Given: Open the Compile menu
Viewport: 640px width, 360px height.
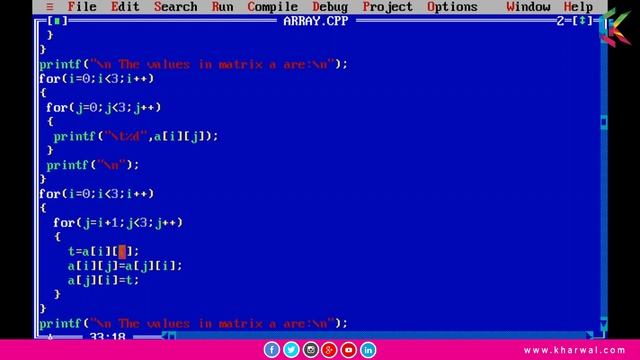Looking at the screenshot, I should (273, 7).
